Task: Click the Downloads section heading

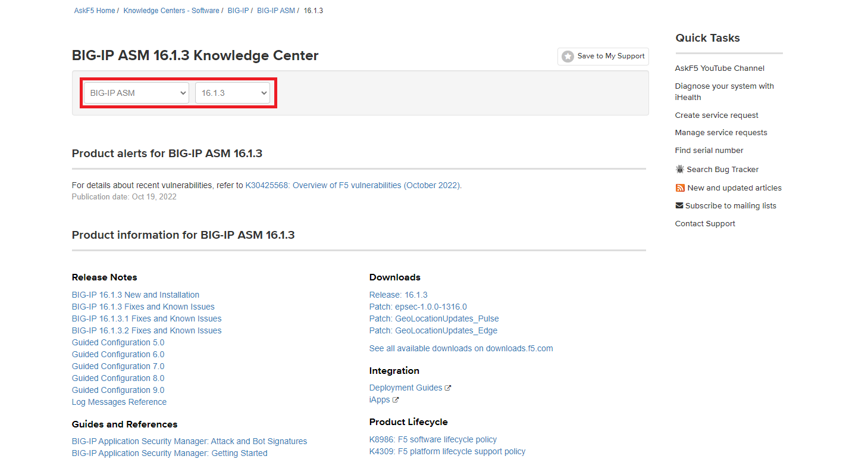Action: 395,277
